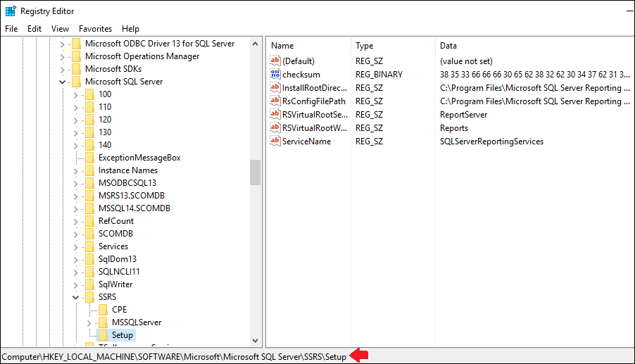The height and width of the screenshot is (364, 635).
Task: Select the RsConfigFilePath value name
Action: [x=314, y=101]
